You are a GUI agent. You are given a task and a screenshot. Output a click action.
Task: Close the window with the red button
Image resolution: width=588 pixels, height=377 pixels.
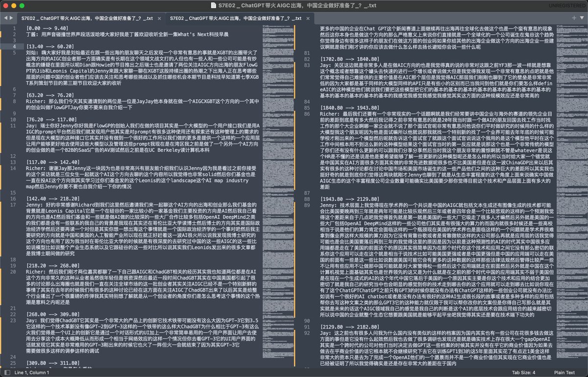click(x=6, y=5)
